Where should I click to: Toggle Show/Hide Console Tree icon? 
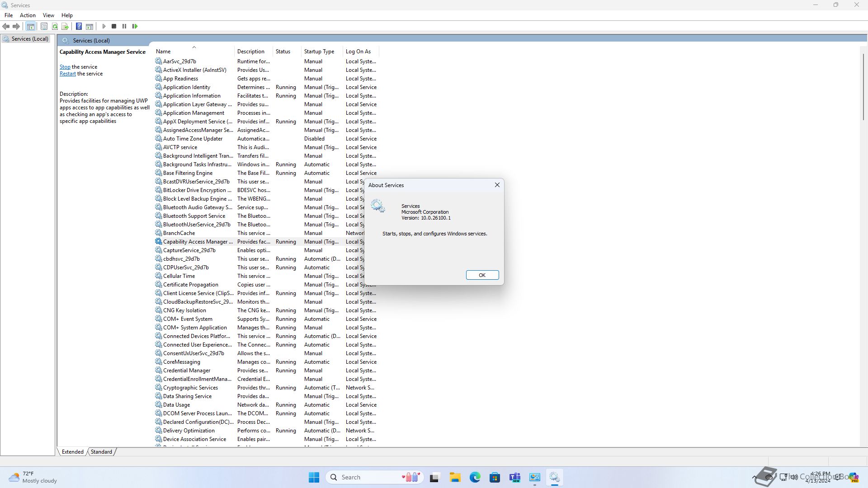(31, 26)
